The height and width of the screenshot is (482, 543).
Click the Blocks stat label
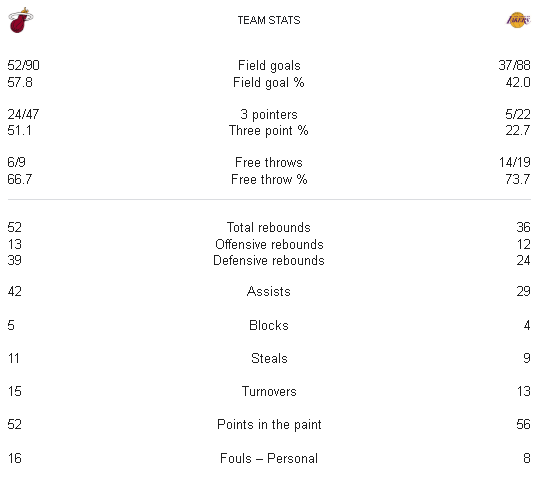tap(269, 325)
